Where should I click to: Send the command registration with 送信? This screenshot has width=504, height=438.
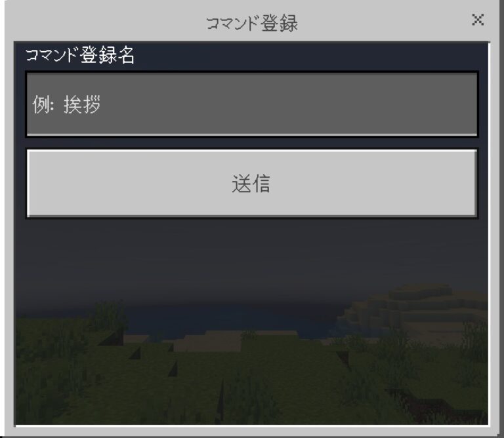coord(252,184)
